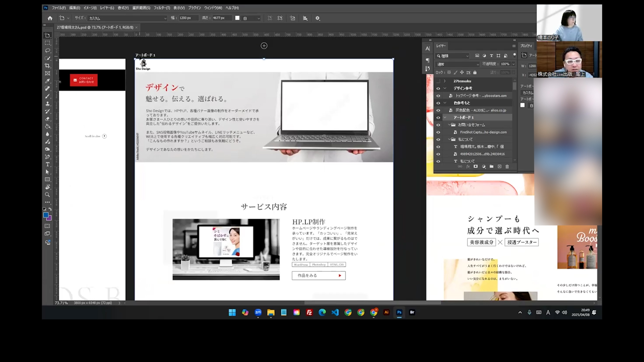644x362 pixels.
Task: Select the Pen tool
Action: click(48, 157)
